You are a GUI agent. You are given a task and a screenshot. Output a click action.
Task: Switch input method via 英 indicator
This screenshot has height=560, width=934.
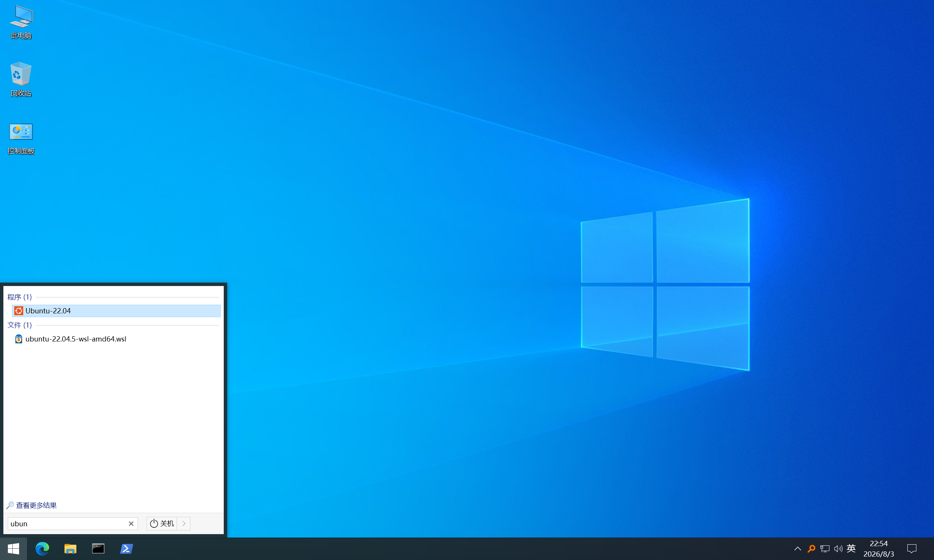tap(851, 549)
